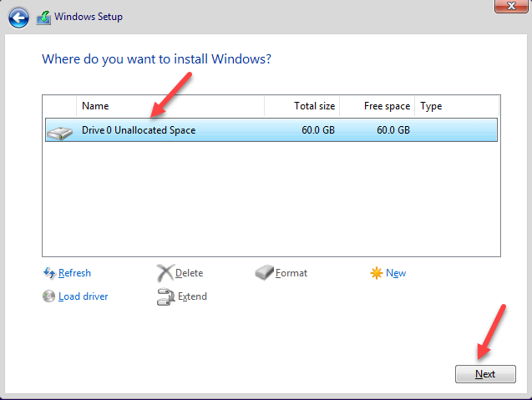Click the Format drive icon
This screenshot has height=400, width=532.
[265, 273]
